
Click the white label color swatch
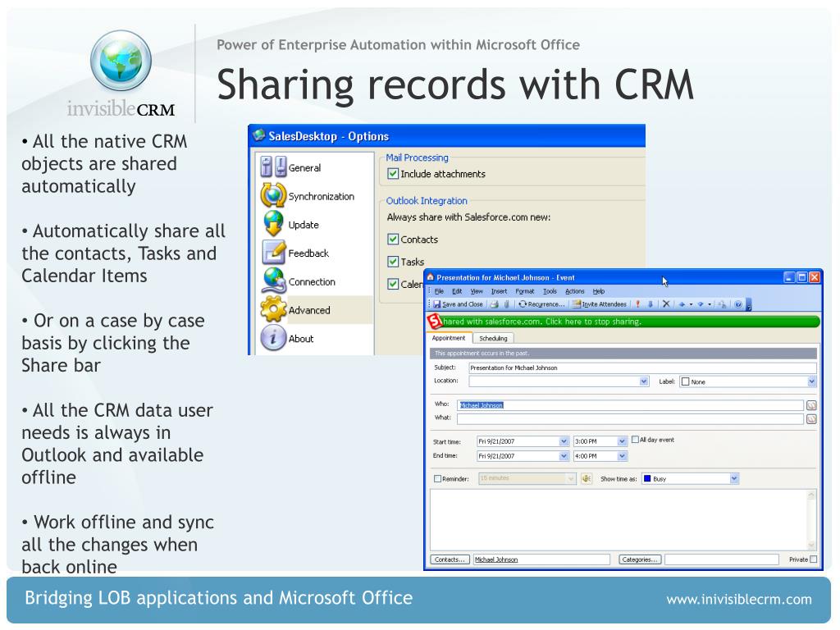685,382
